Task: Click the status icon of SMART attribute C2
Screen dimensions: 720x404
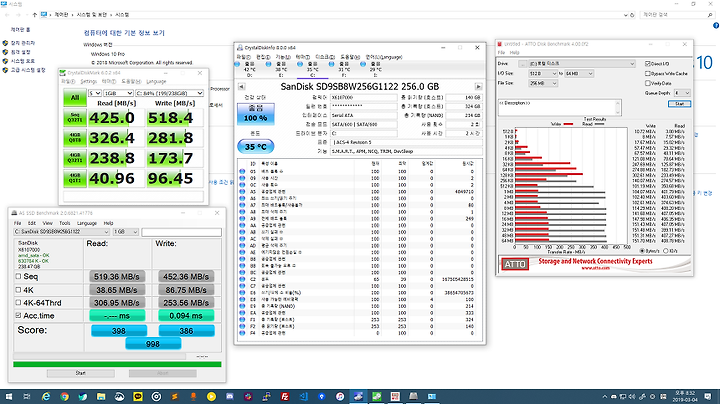Action: 242,279
